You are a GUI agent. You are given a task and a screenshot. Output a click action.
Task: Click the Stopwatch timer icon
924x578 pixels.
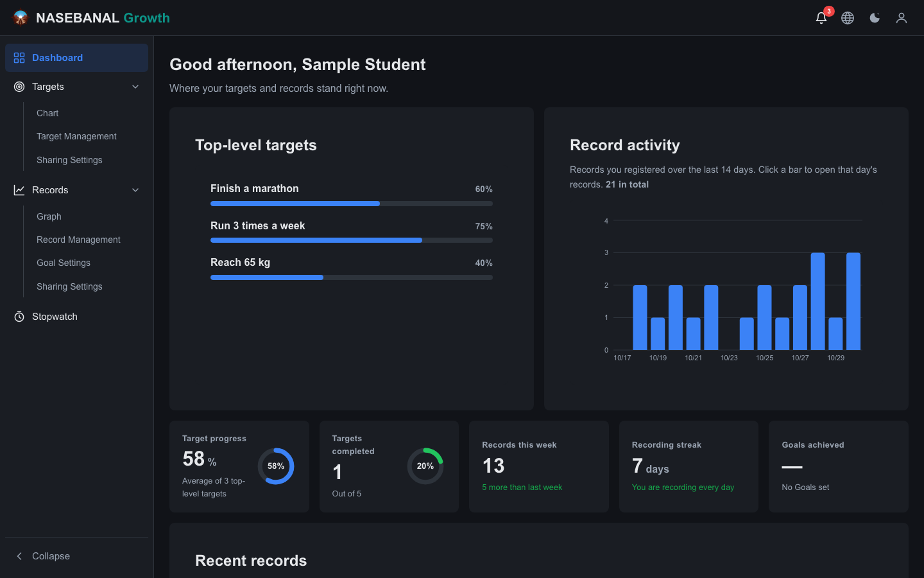(19, 317)
